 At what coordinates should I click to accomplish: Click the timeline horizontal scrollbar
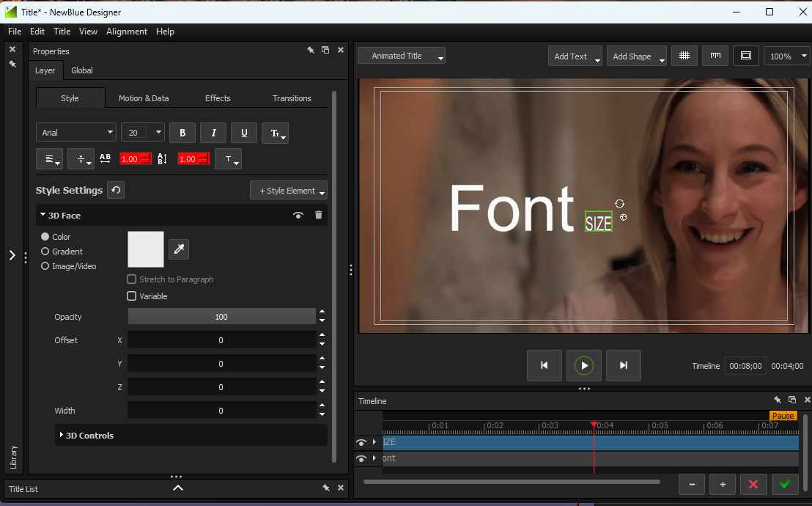(512, 482)
